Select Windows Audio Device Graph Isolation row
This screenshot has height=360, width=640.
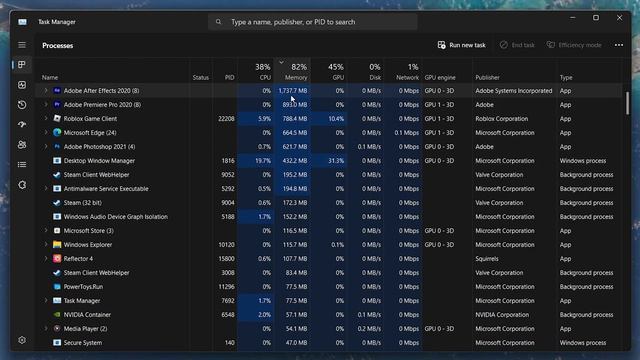point(329,217)
